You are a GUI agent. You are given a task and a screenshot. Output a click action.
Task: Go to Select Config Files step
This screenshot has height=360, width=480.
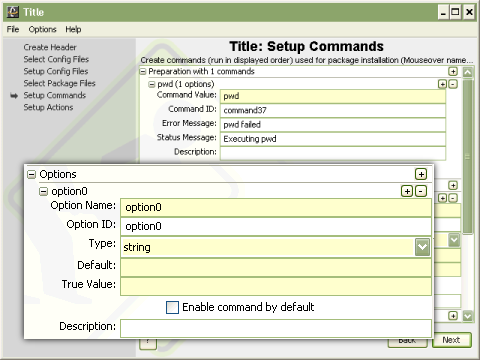pyautogui.click(x=56, y=59)
